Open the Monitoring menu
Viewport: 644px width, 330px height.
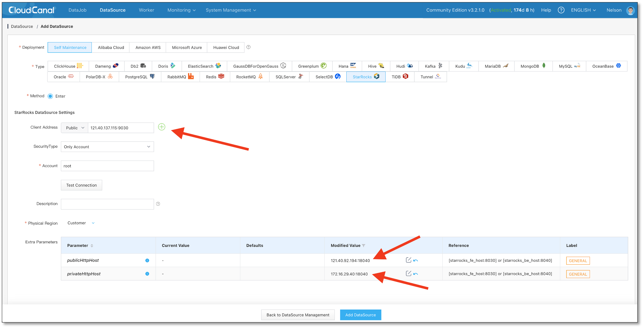[181, 10]
